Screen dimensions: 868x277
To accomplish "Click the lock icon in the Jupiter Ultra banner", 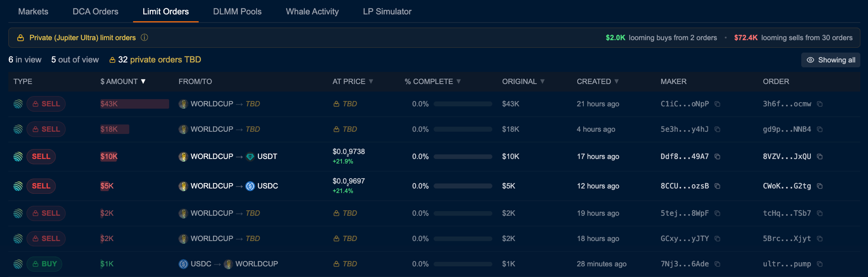I will point(20,38).
